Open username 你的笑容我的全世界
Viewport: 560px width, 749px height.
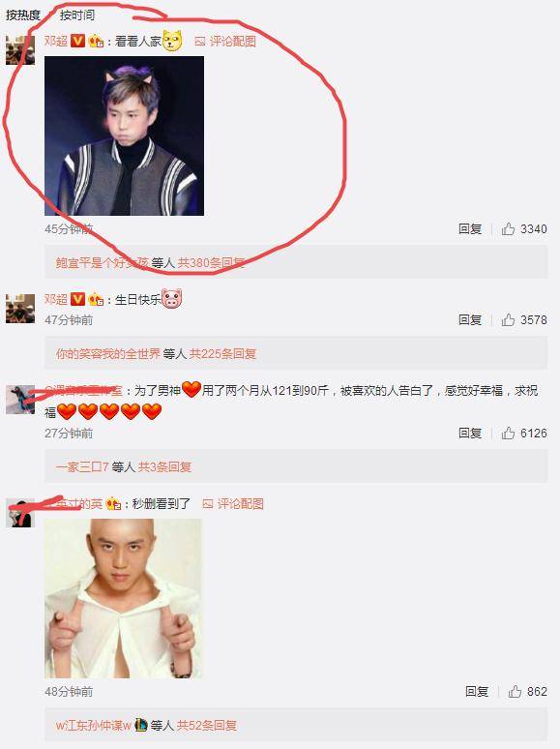coord(108,354)
